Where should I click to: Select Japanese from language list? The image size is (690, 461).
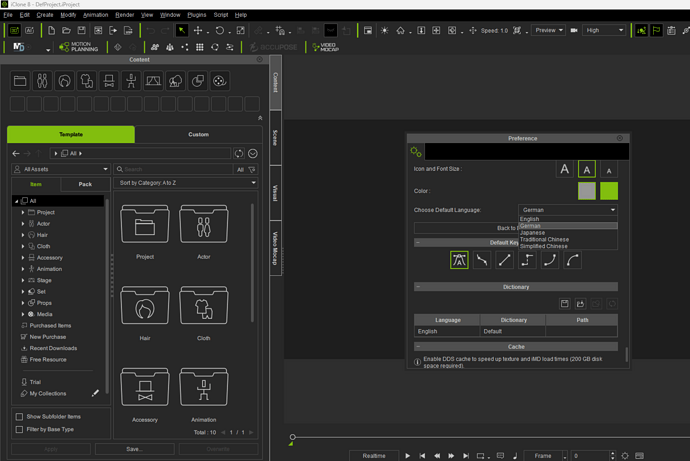[x=568, y=233]
